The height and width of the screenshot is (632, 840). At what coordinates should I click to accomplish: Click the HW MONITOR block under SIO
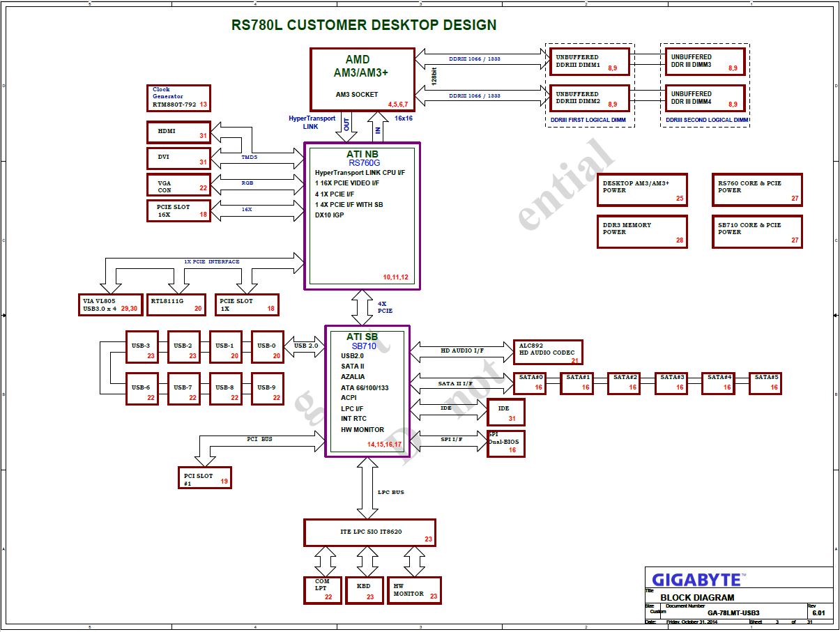pyautogui.click(x=414, y=590)
